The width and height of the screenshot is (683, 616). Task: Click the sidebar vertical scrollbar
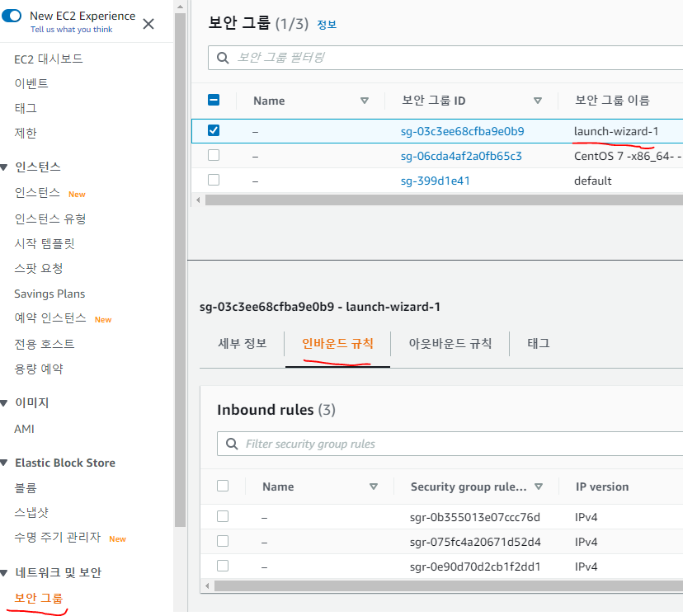(x=181, y=270)
